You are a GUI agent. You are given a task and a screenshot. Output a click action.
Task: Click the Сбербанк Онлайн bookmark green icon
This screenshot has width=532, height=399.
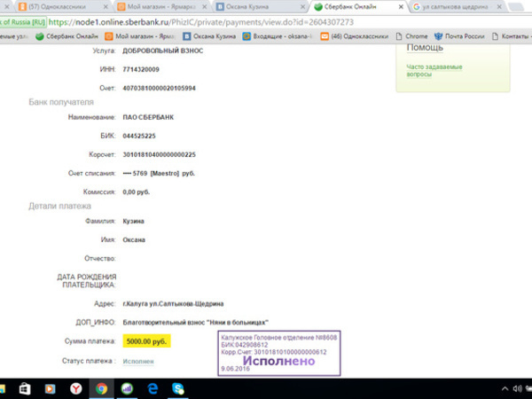tap(40, 36)
